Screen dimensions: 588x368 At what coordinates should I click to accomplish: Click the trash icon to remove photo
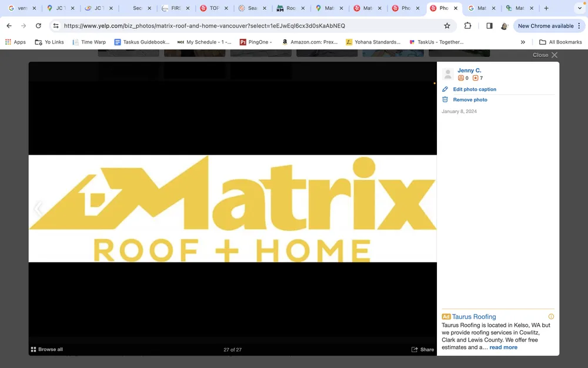(445, 100)
